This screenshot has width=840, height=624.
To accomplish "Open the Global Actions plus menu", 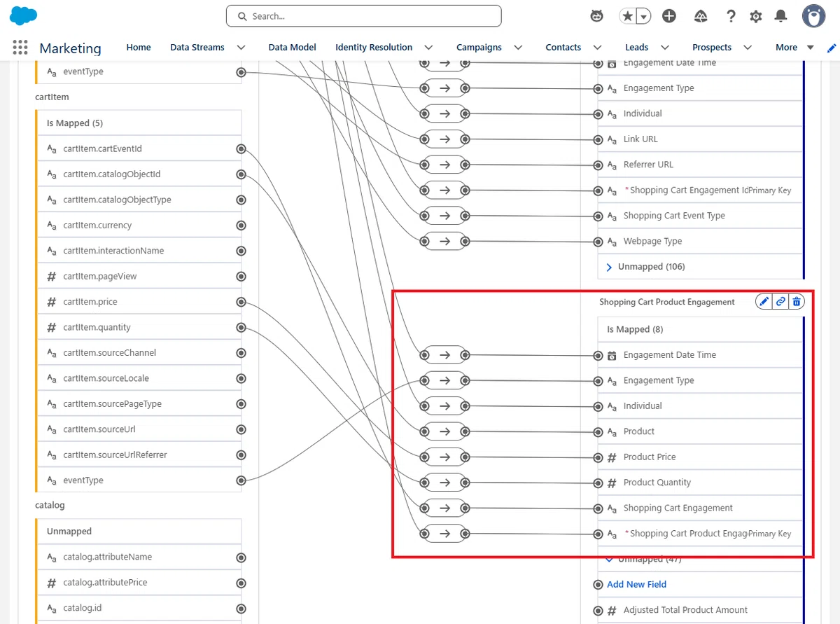I will [669, 16].
